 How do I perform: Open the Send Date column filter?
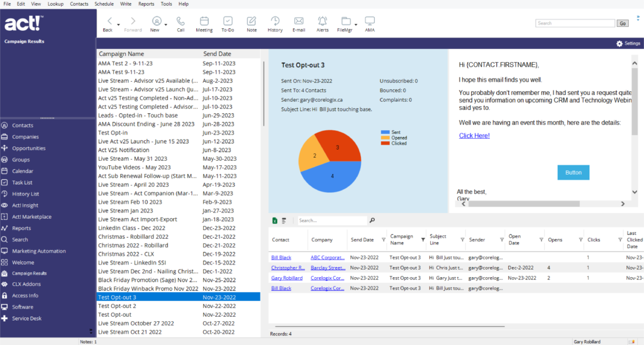(x=383, y=240)
